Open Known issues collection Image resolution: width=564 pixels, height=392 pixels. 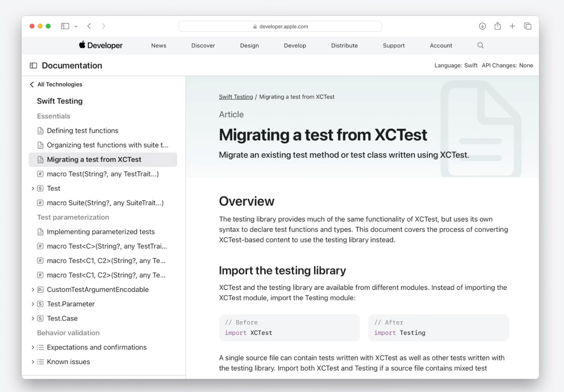(68, 362)
